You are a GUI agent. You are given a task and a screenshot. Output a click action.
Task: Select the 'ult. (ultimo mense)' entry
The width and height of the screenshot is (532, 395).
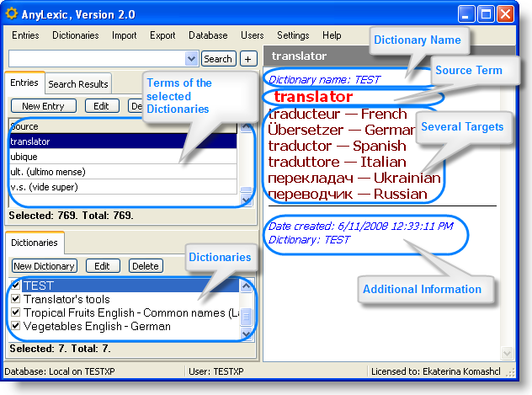point(123,172)
